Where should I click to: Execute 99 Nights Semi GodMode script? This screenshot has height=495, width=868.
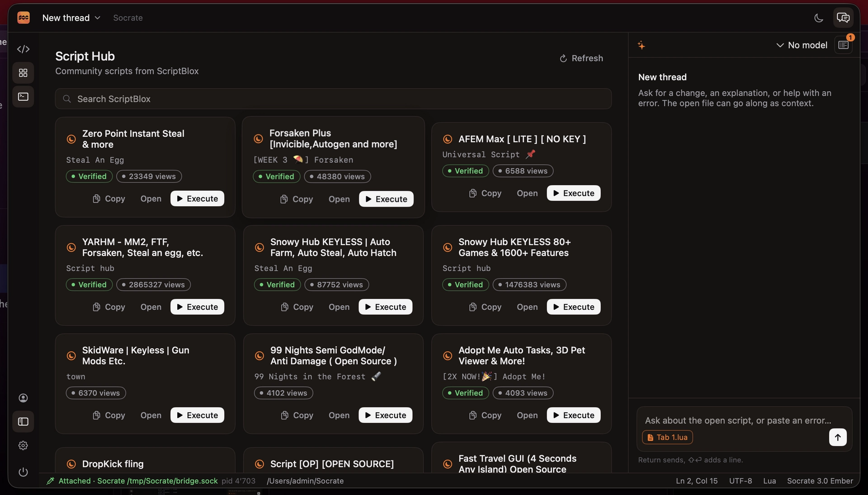[x=386, y=416]
